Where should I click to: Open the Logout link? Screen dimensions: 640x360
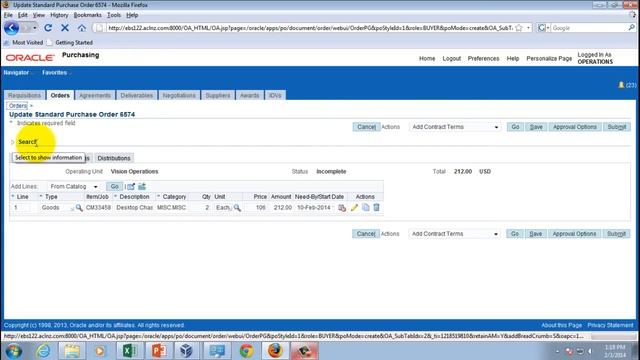[x=451, y=59]
